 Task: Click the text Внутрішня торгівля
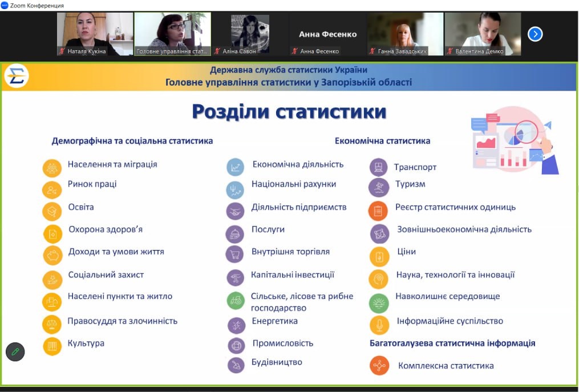[290, 252]
